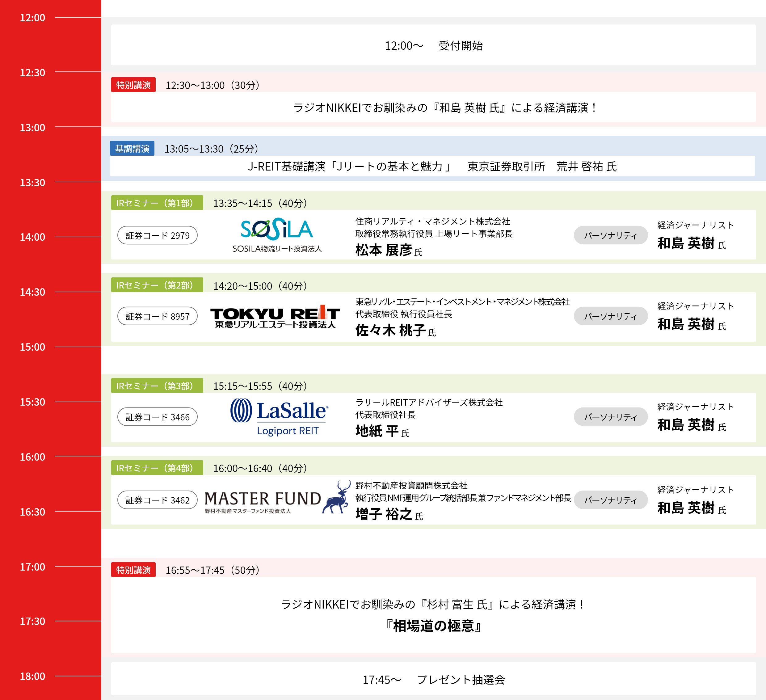Image resolution: width=766 pixels, height=700 pixels.
Task: Click speaker name 松本 展彦
Action: pyautogui.click(x=384, y=250)
